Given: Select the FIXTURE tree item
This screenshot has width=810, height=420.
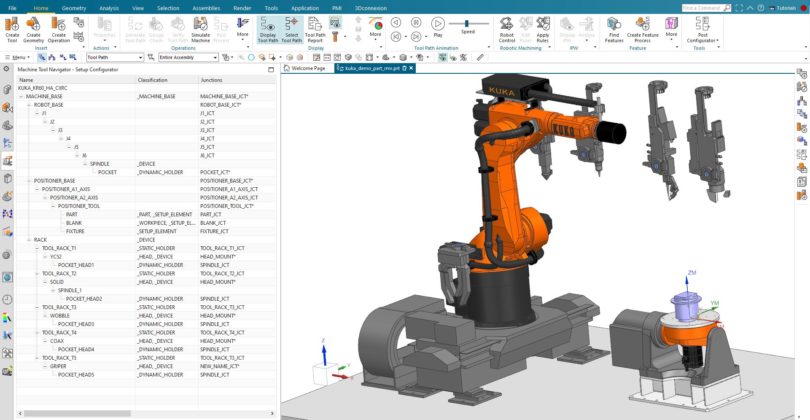Looking at the screenshot, I should pyautogui.click(x=75, y=231).
